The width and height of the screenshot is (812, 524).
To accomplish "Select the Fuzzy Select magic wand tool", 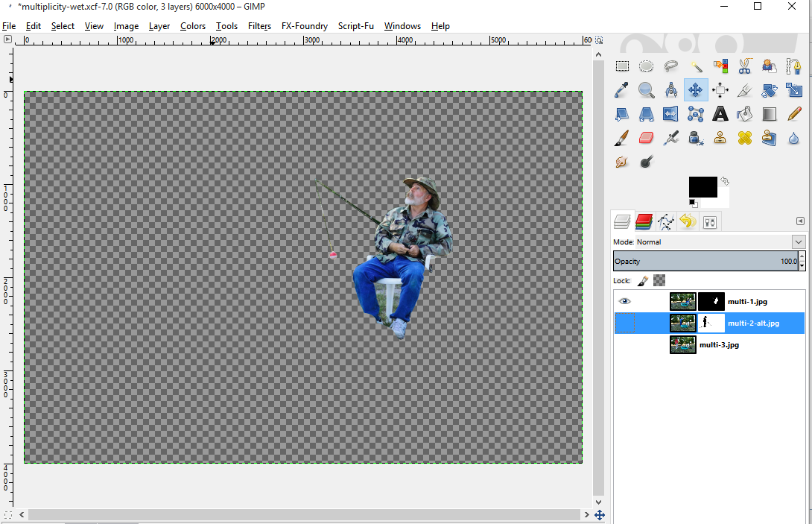I will point(696,66).
